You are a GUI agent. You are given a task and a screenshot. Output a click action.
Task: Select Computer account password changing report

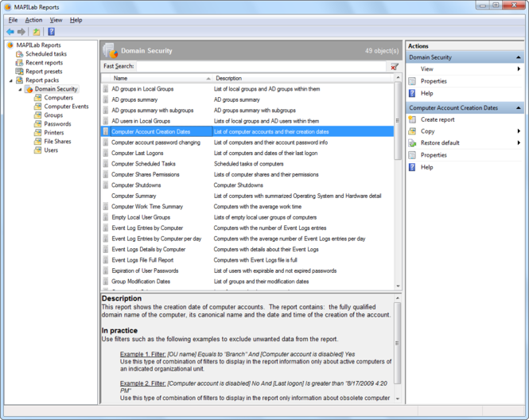coord(247,142)
